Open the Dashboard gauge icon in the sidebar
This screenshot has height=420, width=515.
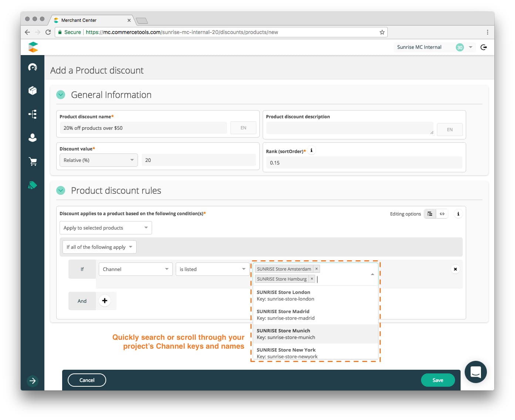pyautogui.click(x=33, y=67)
